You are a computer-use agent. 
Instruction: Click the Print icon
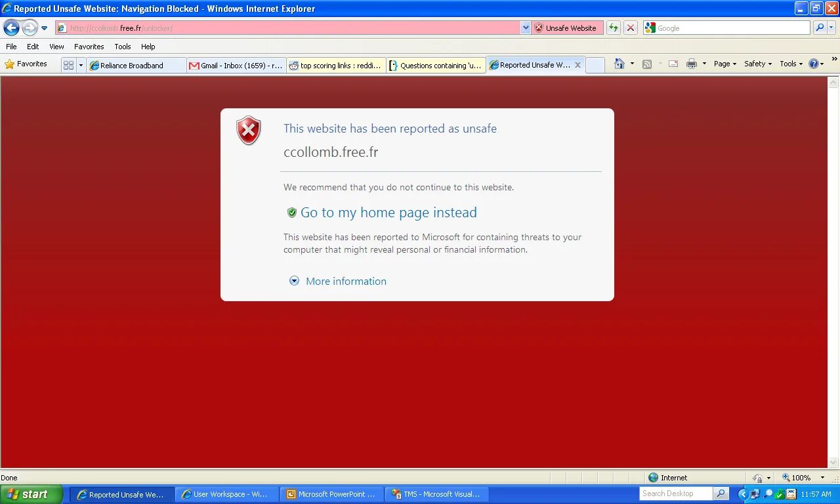click(x=692, y=64)
